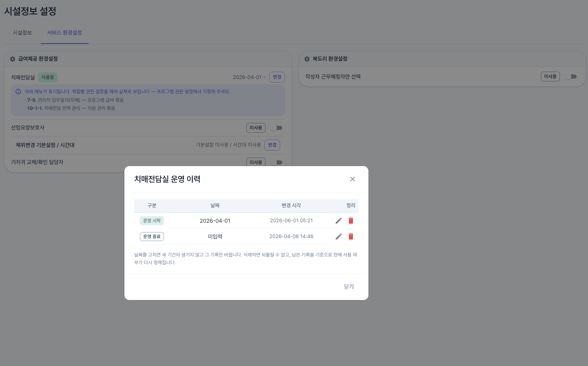
Task: Click the 미사용 badge in 선임요양보호사 row
Action: tap(256, 128)
